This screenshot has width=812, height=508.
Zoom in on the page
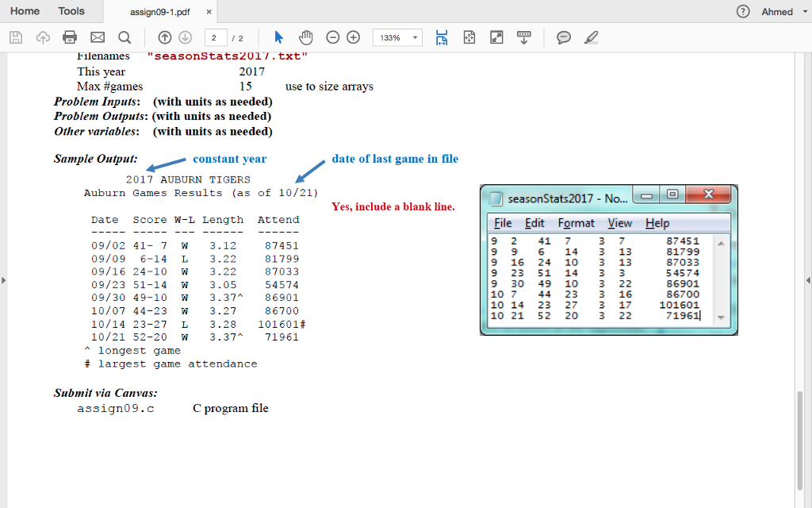tap(353, 37)
